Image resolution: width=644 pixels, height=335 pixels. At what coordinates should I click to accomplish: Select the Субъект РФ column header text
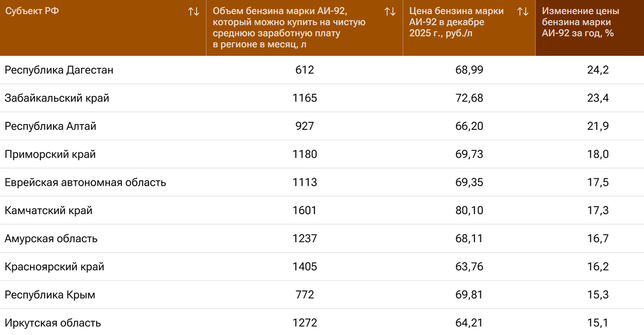point(32,12)
